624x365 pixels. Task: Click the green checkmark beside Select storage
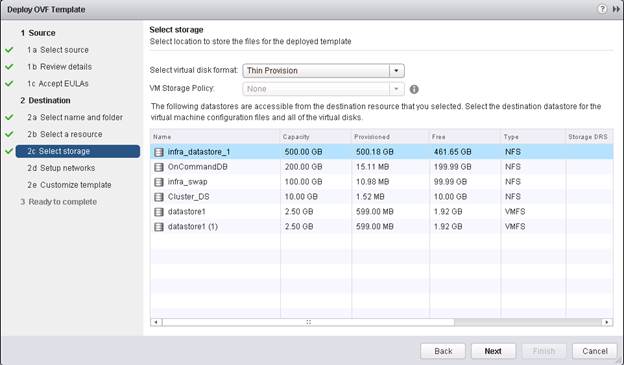coord(9,151)
